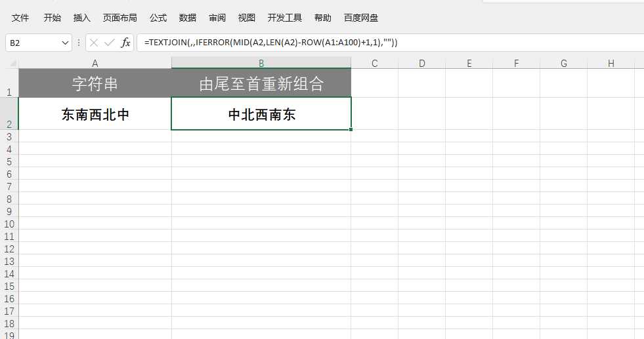Select column C header

point(375,63)
